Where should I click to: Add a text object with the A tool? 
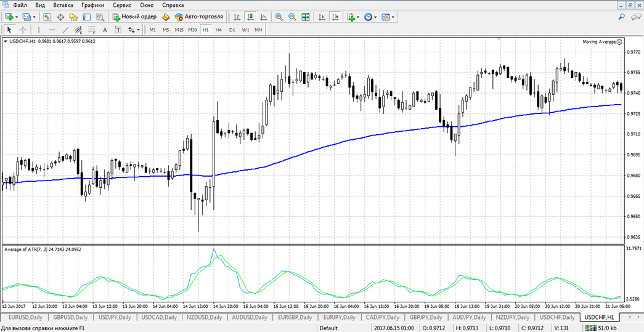pyautogui.click(x=105, y=30)
